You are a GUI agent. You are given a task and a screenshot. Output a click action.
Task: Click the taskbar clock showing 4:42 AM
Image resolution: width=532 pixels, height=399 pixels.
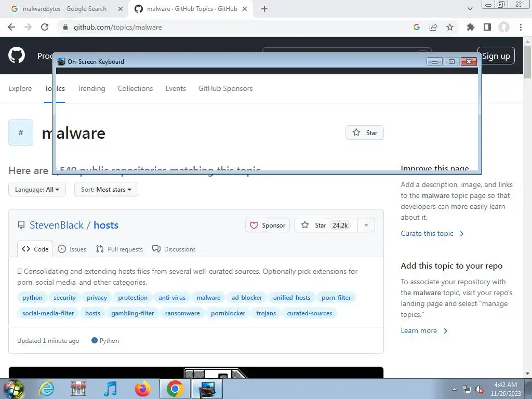(506, 389)
